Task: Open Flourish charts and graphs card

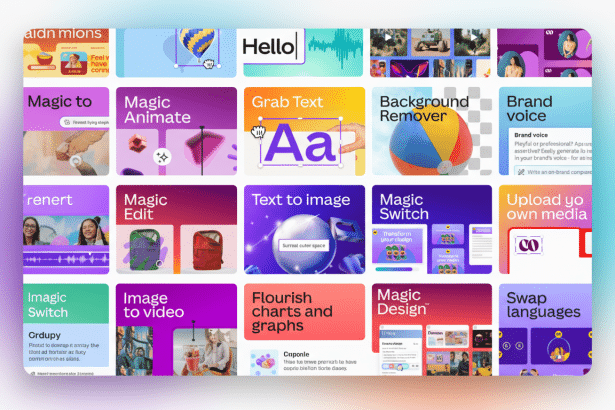Action: click(304, 312)
